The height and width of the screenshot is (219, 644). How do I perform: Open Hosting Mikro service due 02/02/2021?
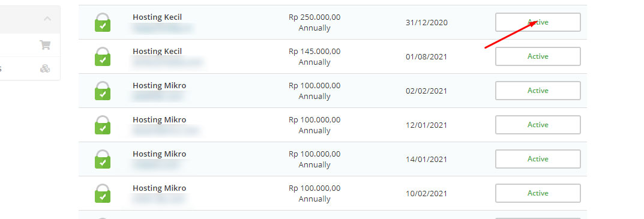(160, 85)
